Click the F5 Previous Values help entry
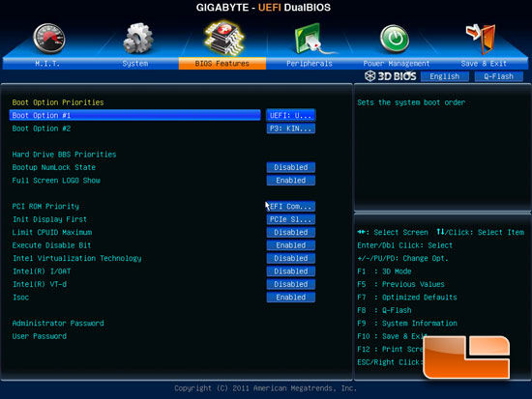 pos(400,284)
